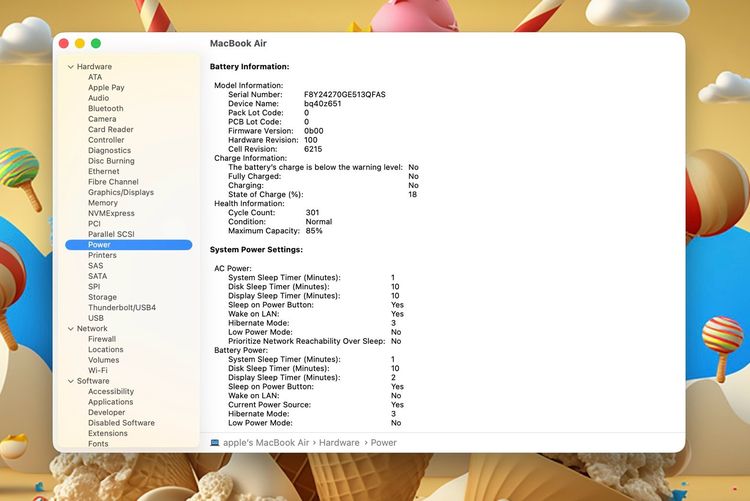Select Volumes under Network

click(103, 360)
